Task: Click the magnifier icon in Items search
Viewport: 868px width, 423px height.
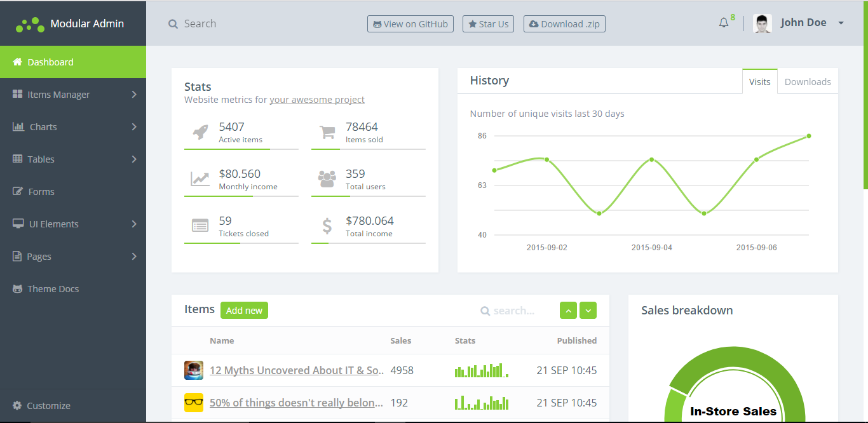Action: pos(485,311)
